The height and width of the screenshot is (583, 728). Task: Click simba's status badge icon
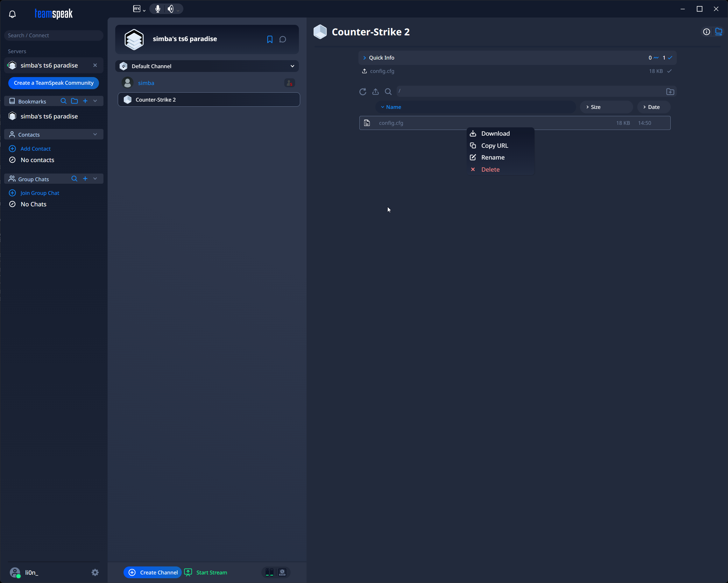[289, 83]
